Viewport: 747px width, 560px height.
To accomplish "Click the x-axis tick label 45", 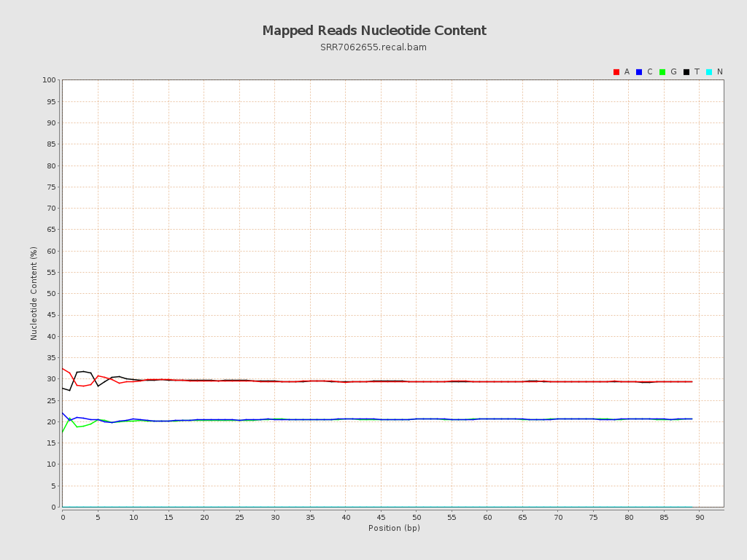I will click(x=381, y=517).
